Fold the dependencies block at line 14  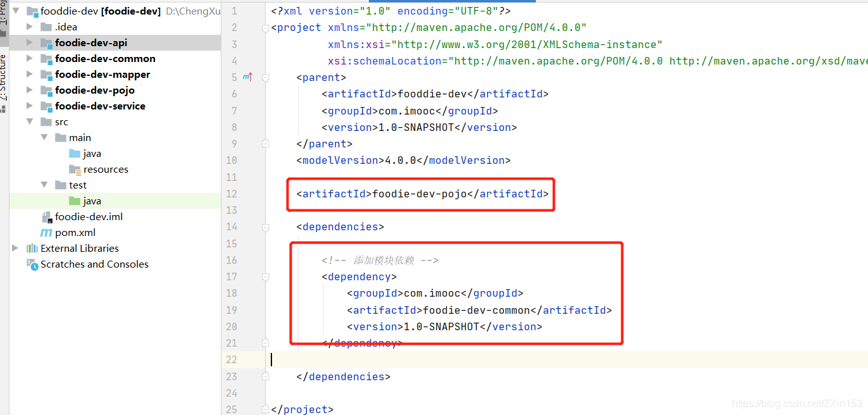pos(266,226)
